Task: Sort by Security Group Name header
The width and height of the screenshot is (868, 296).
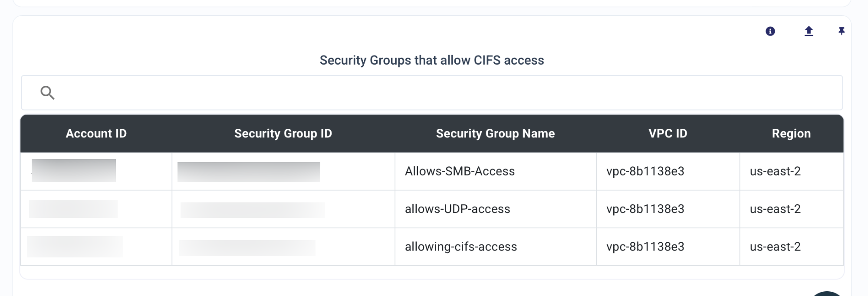Action: (495, 133)
